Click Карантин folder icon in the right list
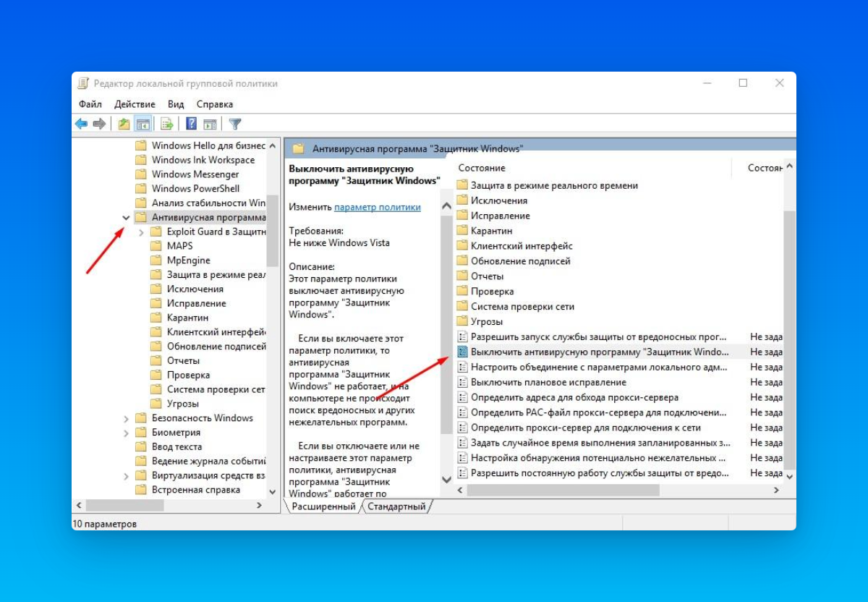The image size is (868, 602). 462,231
